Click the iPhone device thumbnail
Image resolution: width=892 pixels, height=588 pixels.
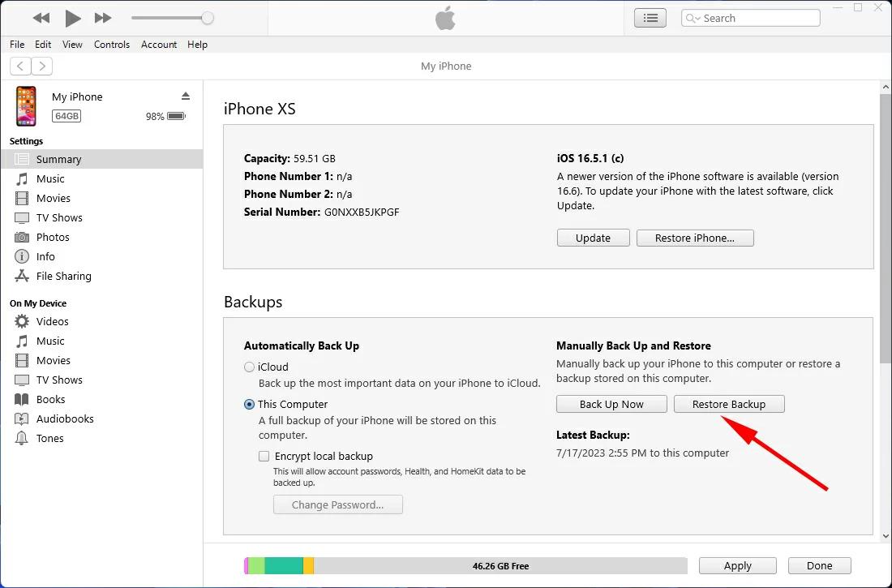point(26,106)
